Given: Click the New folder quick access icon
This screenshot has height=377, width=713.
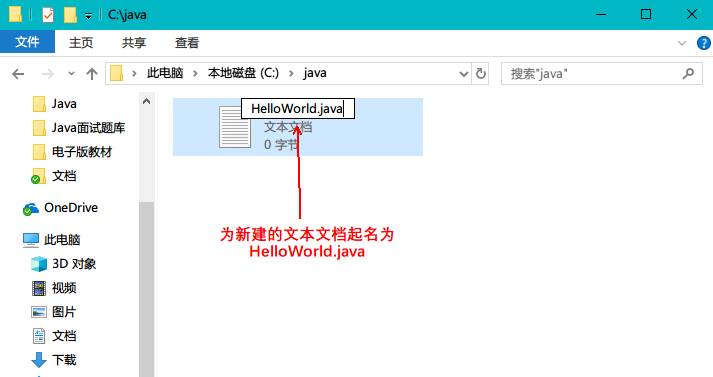Looking at the screenshot, I should 70,15.
